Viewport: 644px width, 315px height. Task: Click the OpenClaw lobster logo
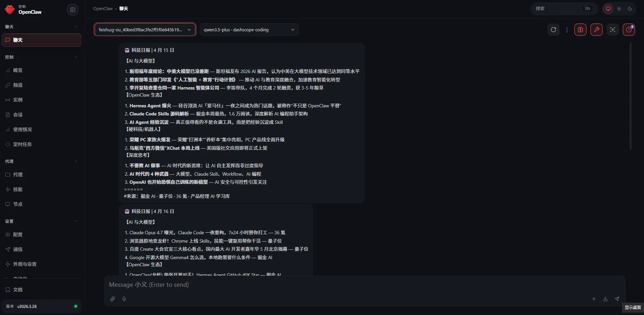point(9,9)
